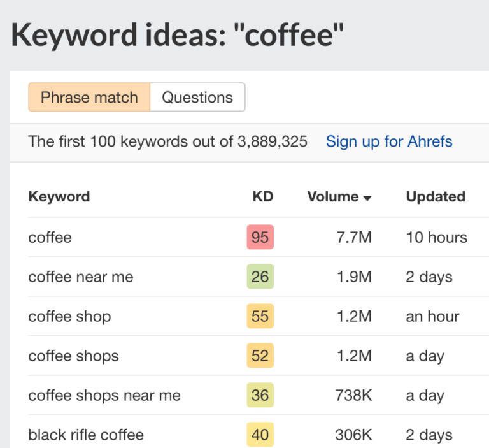The height and width of the screenshot is (448, 489).
Task: Select the "coffee" keyword row
Action: (x=50, y=238)
